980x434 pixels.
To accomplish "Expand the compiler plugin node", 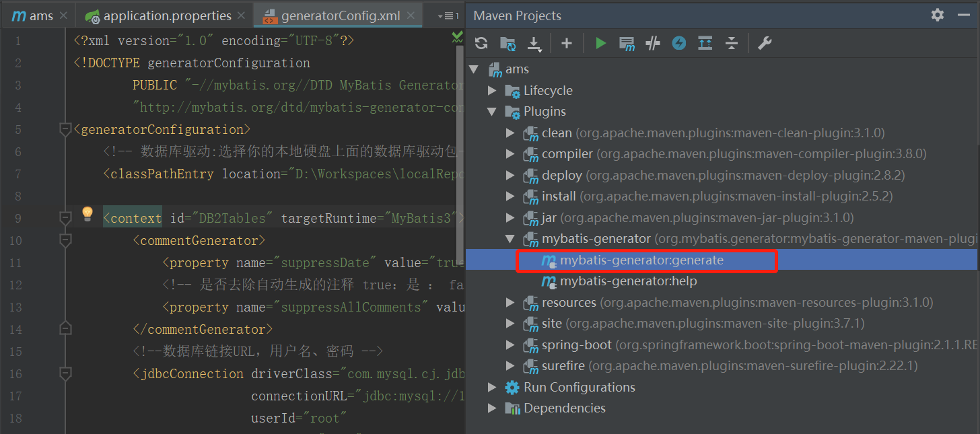I will [x=511, y=154].
